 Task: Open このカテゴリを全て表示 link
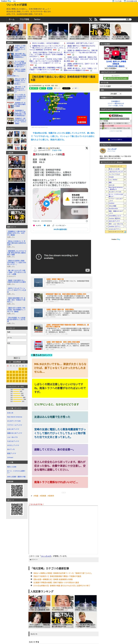tap(116, 131)
